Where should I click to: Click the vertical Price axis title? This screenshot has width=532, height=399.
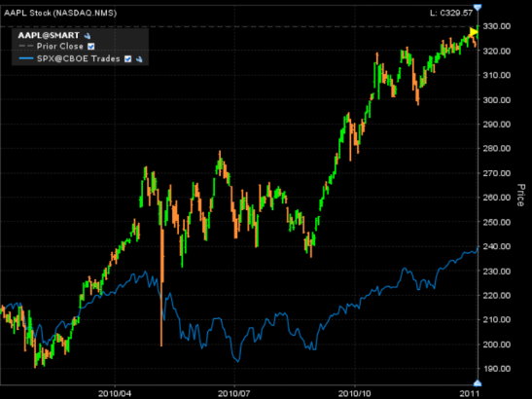coord(520,195)
